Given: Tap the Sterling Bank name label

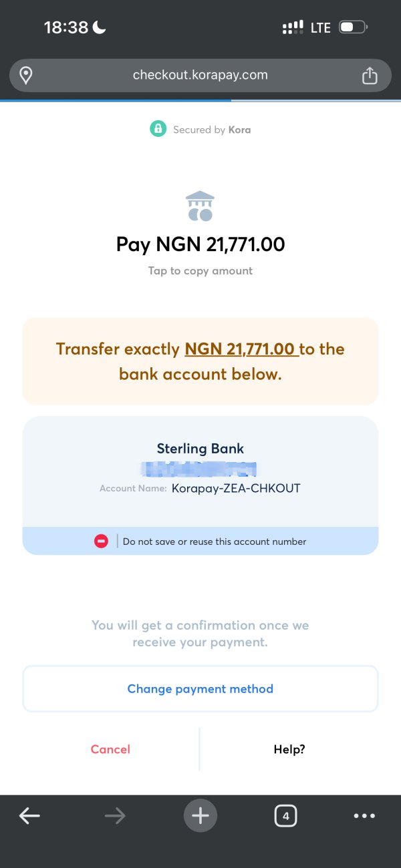Looking at the screenshot, I should 200,449.
